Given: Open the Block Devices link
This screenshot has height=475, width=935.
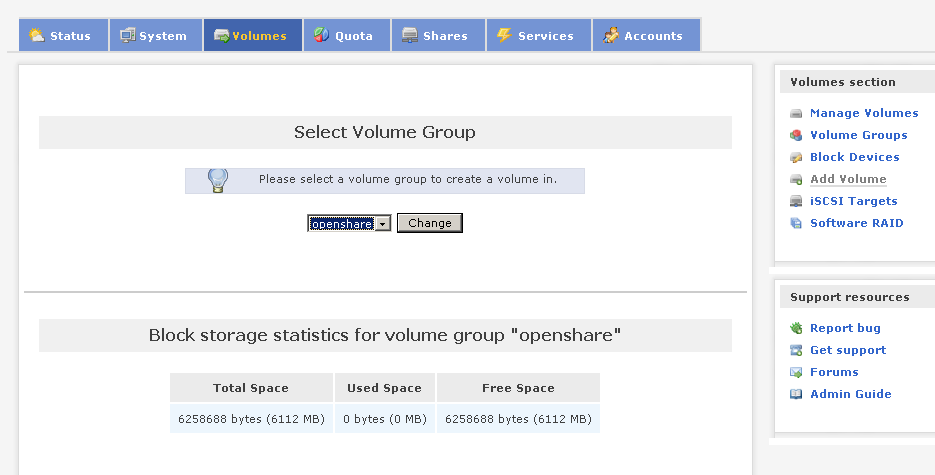Looking at the screenshot, I should (x=854, y=157).
